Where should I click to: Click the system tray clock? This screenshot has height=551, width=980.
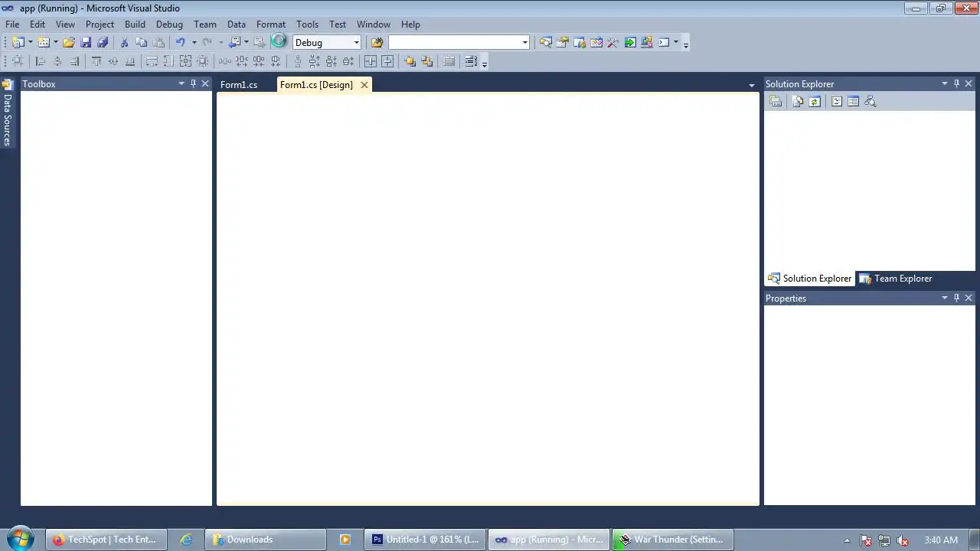coord(941,540)
